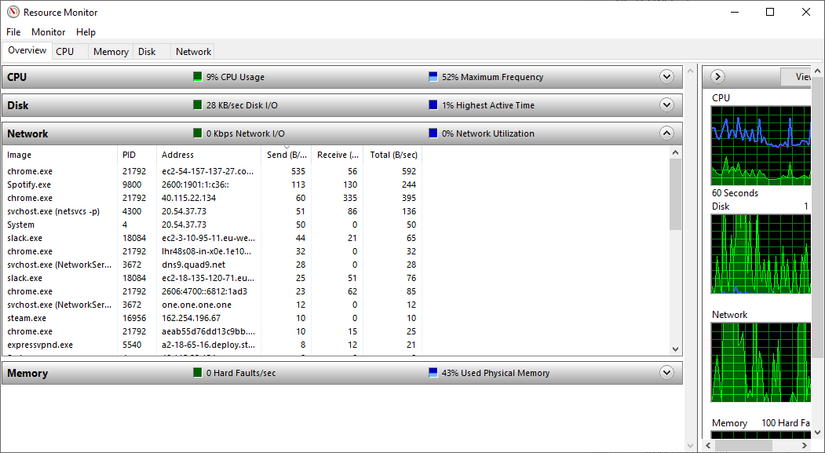The image size is (825, 453).
Task: Sort by Receive column header
Action: pyautogui.click(x=337, y=155)
